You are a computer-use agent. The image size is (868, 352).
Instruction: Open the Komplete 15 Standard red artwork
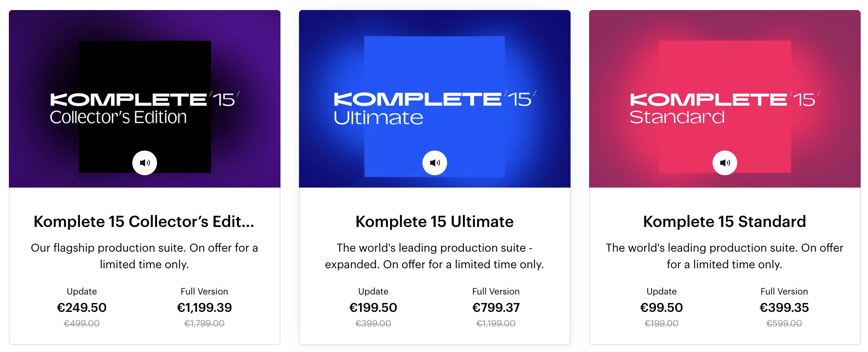tap(725, 99)
